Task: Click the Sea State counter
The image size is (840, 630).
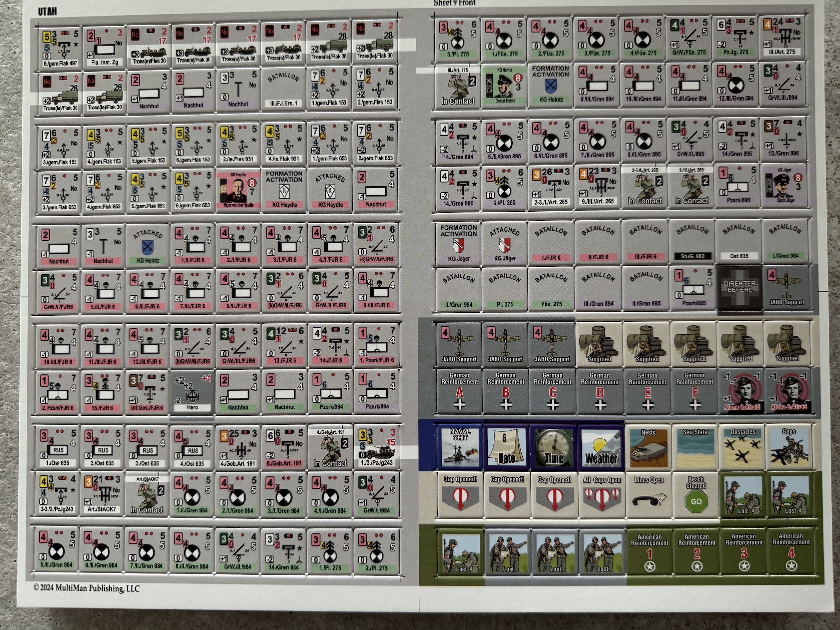Action: click(695, 447)
